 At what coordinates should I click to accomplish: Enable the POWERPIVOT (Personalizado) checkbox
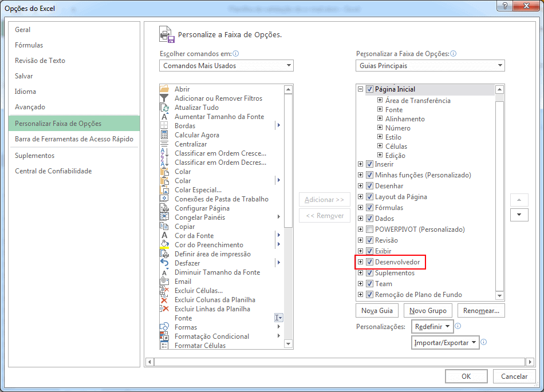click(369, 229)
